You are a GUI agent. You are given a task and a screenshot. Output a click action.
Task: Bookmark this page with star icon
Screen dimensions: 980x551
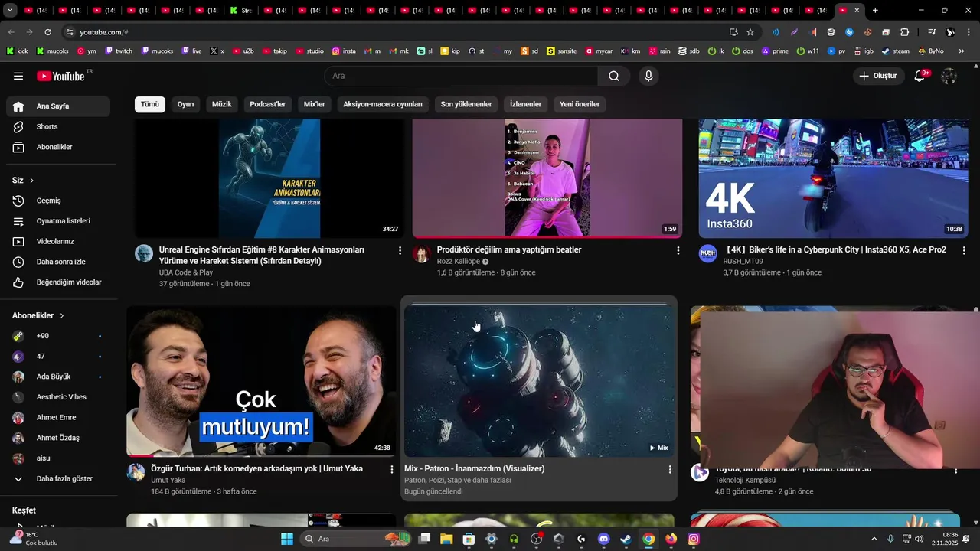750,32
